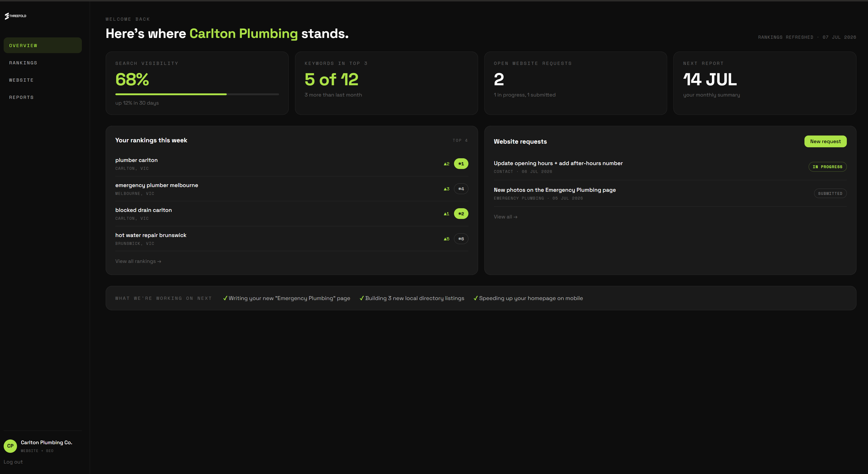This screenshot has width=868, height=474.
Task: Click the search visibility progress bar
Action: click(197, 94)
